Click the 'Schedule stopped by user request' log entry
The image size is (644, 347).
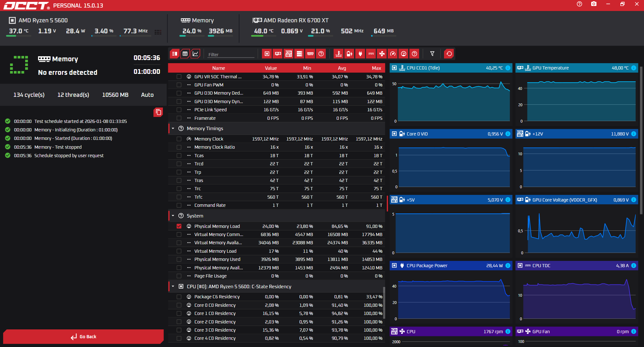(69, 156)
